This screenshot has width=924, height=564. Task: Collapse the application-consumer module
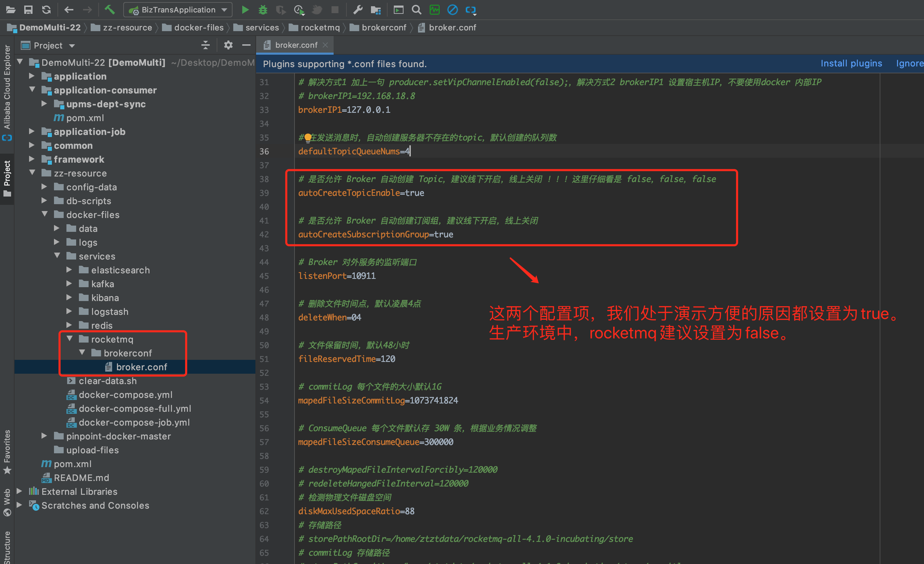pos(32,90)
